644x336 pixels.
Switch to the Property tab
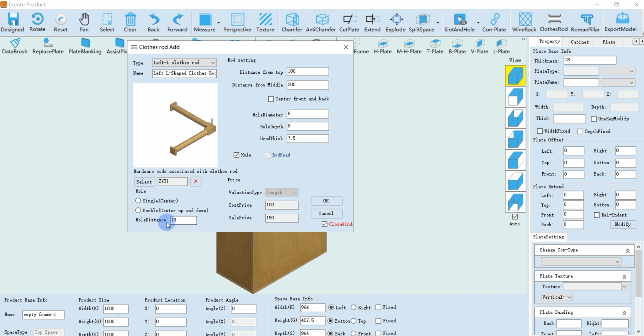549,41
